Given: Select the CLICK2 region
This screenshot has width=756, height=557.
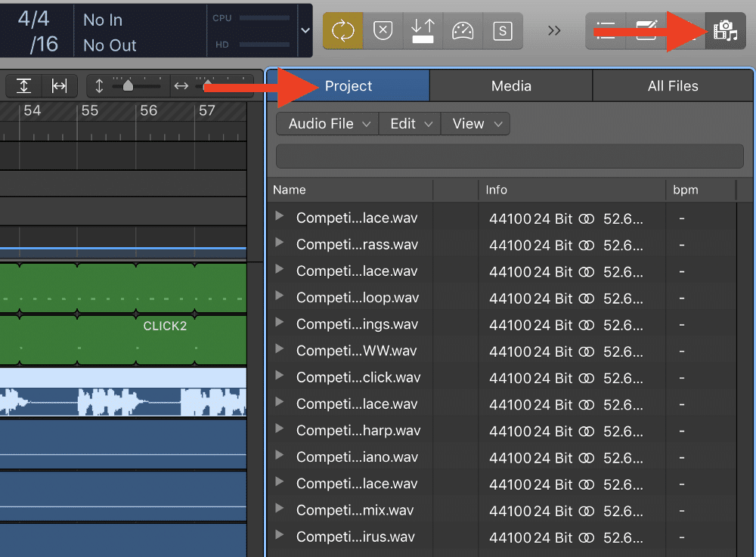Looking at the screenshot, I should point(123,340).
